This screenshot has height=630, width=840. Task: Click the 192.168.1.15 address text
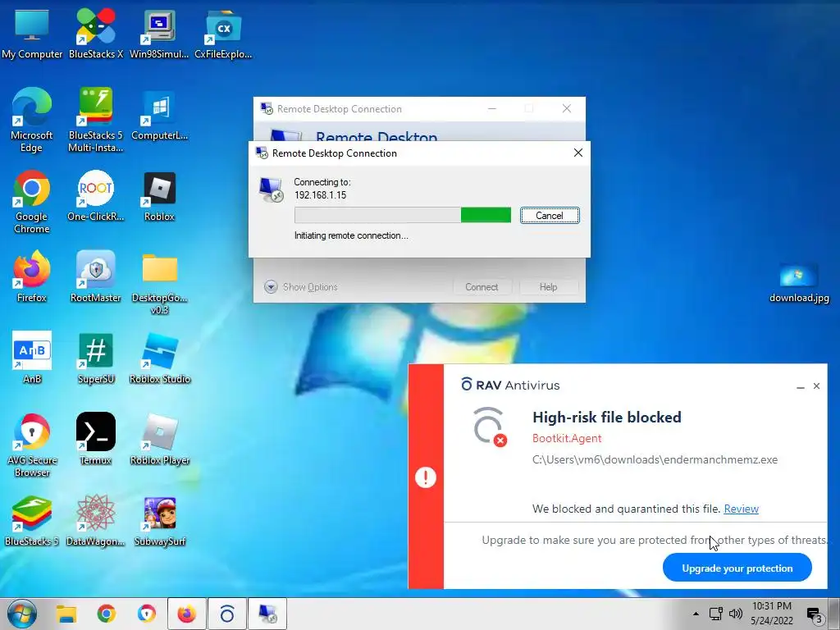pyautogui.click(x=321, y=195)
